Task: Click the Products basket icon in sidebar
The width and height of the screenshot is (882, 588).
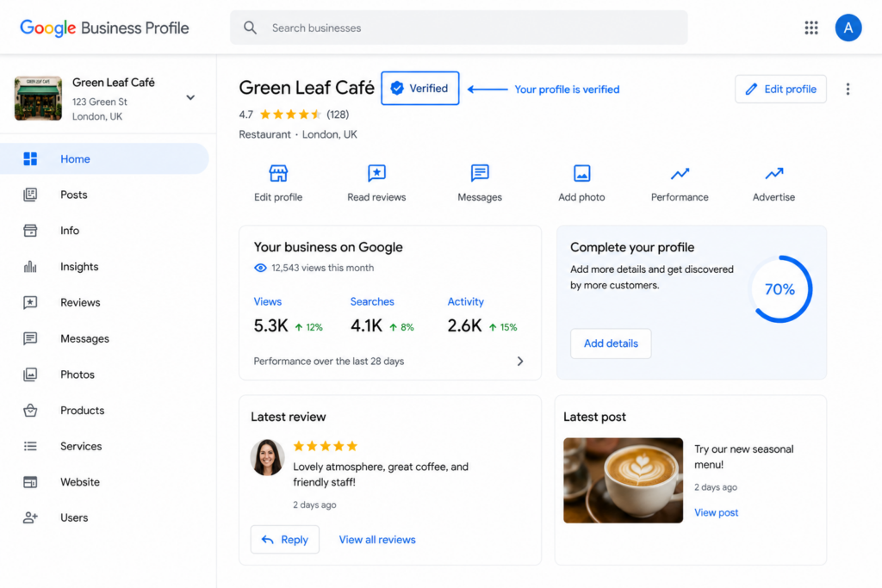Action: [x=30, y=411]
